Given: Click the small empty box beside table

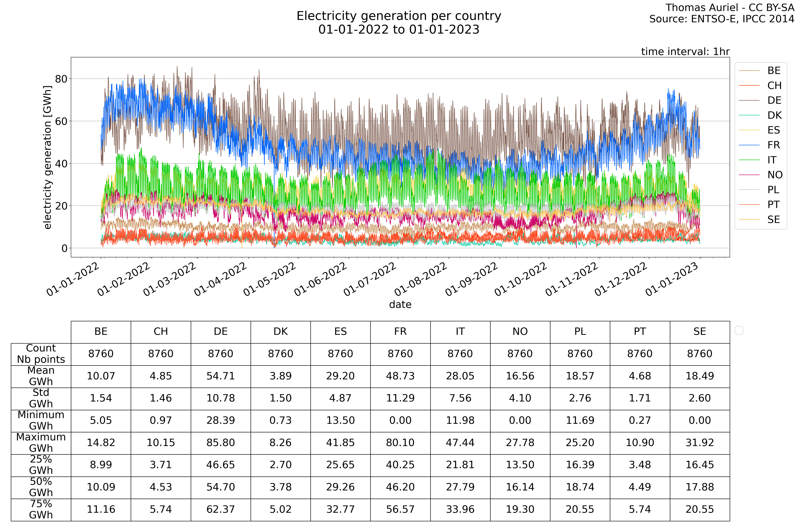Looking at the screenshot, I should (x=739, y=331).
